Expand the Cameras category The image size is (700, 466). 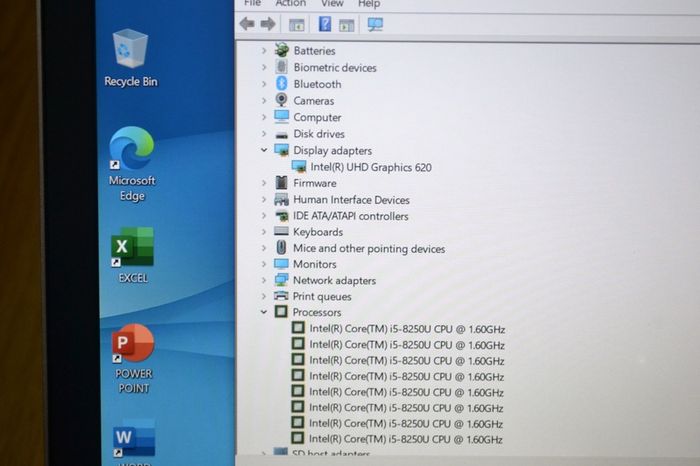tap(264, 100)
